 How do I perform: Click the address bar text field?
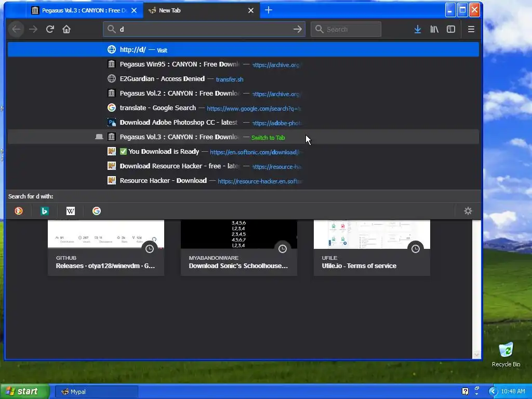point(205,29)
